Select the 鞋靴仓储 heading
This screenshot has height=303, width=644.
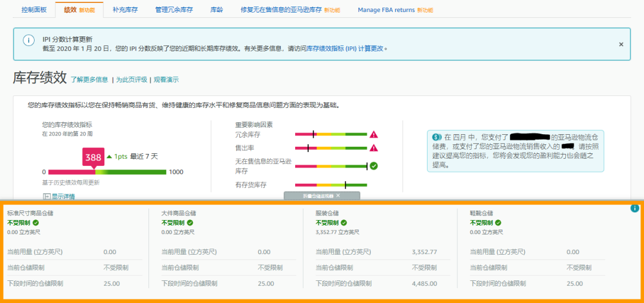(x=481, y=214)
